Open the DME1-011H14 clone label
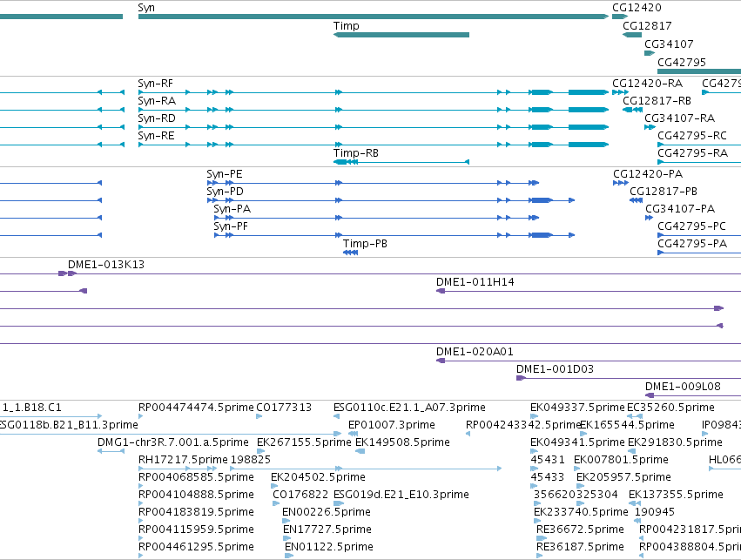741x560 pixels. point(475,282)
